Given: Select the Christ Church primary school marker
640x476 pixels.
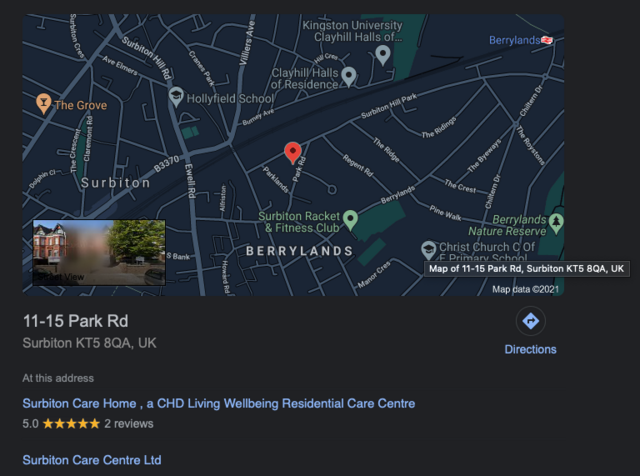Looking at the screenshot, I should pos(428,250).
